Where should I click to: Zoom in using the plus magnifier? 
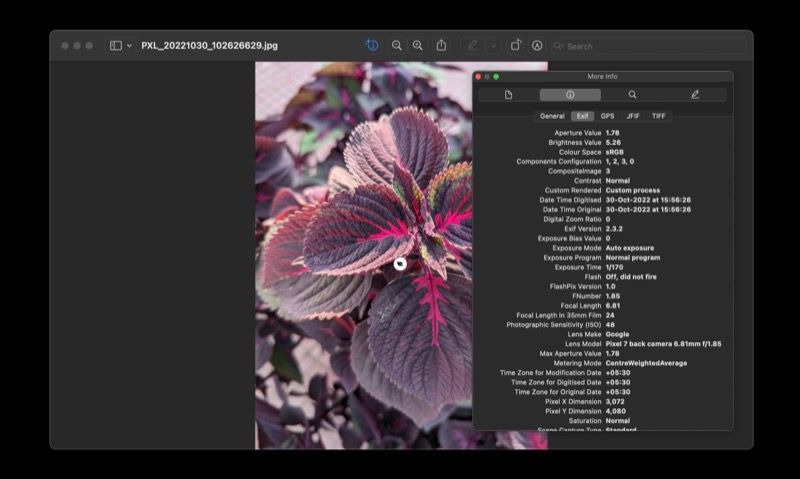[x=418, y=46]
